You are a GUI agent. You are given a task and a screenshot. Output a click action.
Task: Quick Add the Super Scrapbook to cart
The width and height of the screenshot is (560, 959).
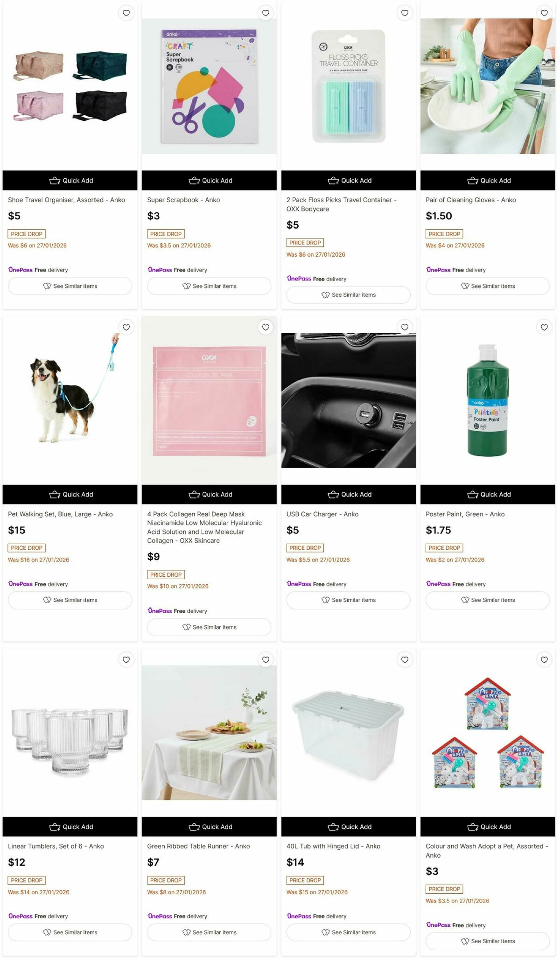click(209, 180)
